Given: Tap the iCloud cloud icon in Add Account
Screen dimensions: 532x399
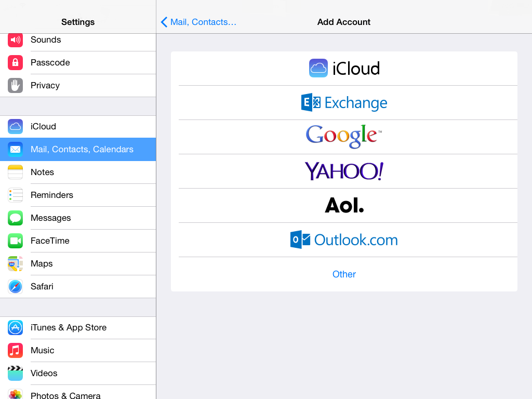Looking at the screenshot, I should pyautogui.click(x=318, y=68).
